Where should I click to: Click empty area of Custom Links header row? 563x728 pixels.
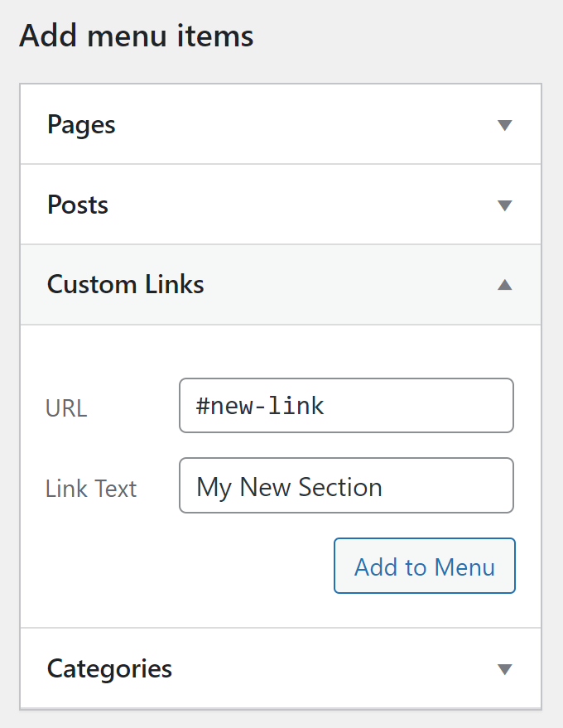pyautogui.click(x=348, y=284)
